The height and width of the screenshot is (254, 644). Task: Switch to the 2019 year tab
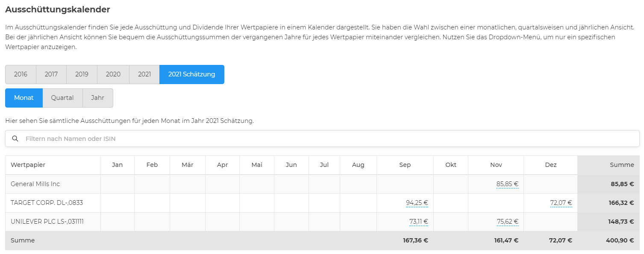tap(82, 74)
